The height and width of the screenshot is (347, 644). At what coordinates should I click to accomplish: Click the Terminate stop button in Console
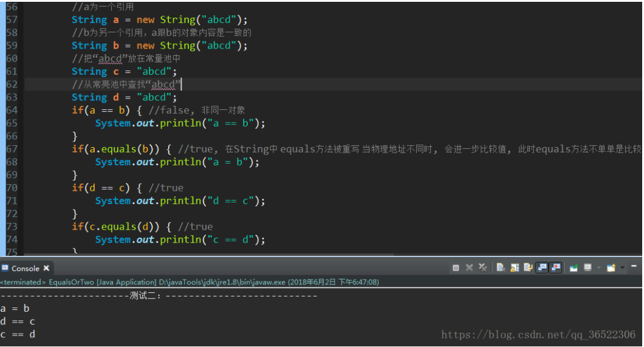pyautogui.click(x=456, y=268)
